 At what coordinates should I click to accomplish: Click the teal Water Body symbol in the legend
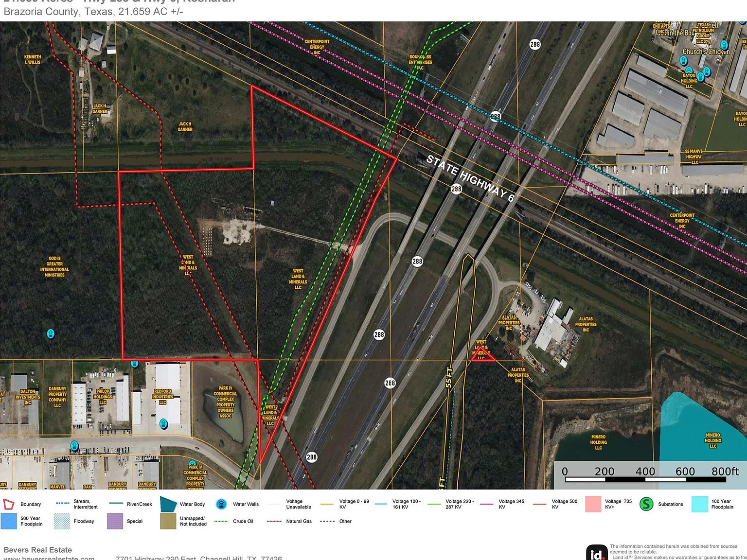point(169,504)
